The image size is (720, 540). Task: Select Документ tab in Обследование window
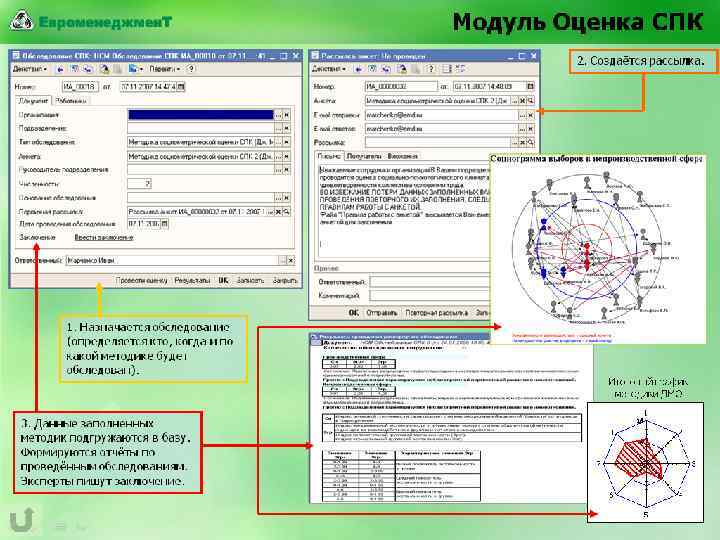33,101
